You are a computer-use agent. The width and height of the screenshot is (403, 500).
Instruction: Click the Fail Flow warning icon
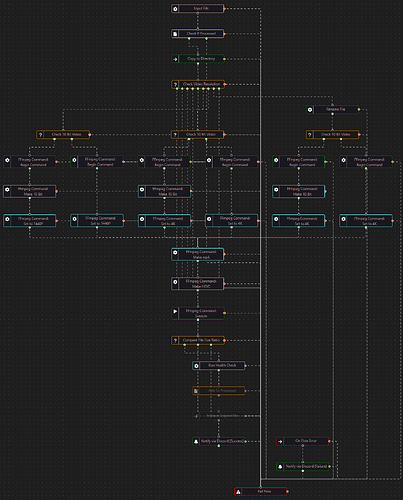[x=238, y=492]
